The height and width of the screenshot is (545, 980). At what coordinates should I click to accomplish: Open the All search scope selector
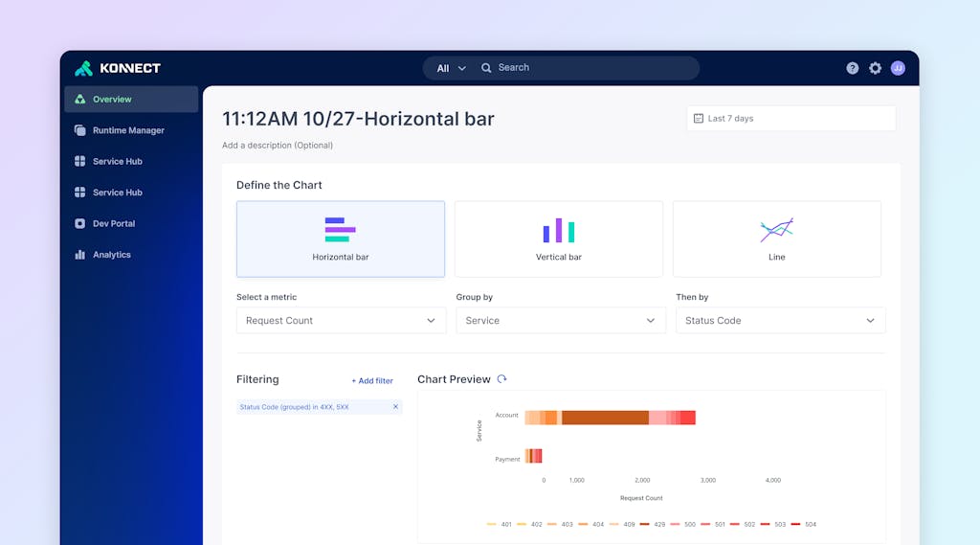451,68
